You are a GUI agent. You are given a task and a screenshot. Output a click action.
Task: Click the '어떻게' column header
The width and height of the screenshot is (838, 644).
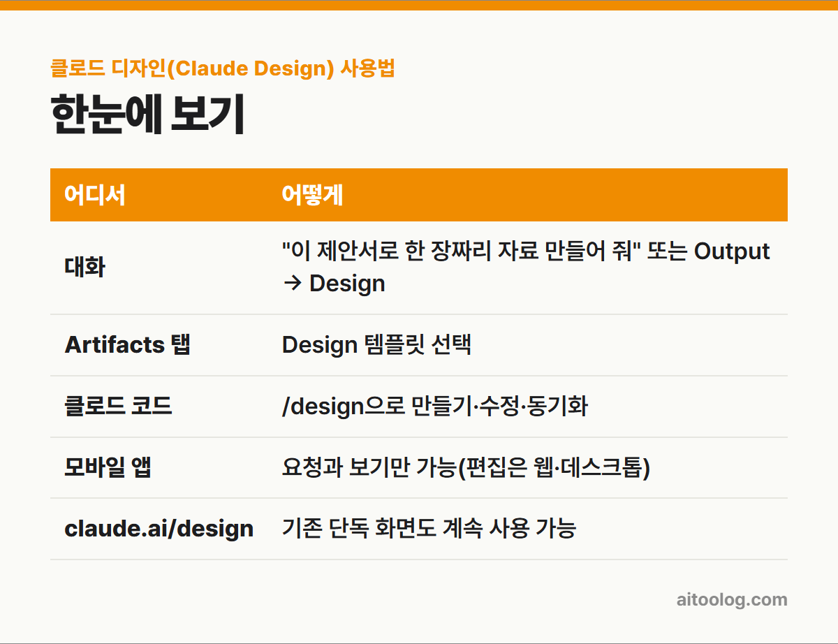tap(312, 195)
